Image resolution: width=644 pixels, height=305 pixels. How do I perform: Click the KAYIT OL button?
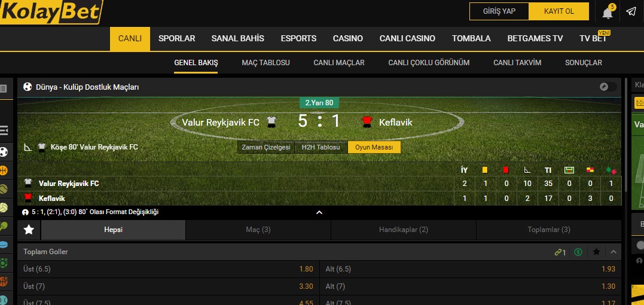559,11
